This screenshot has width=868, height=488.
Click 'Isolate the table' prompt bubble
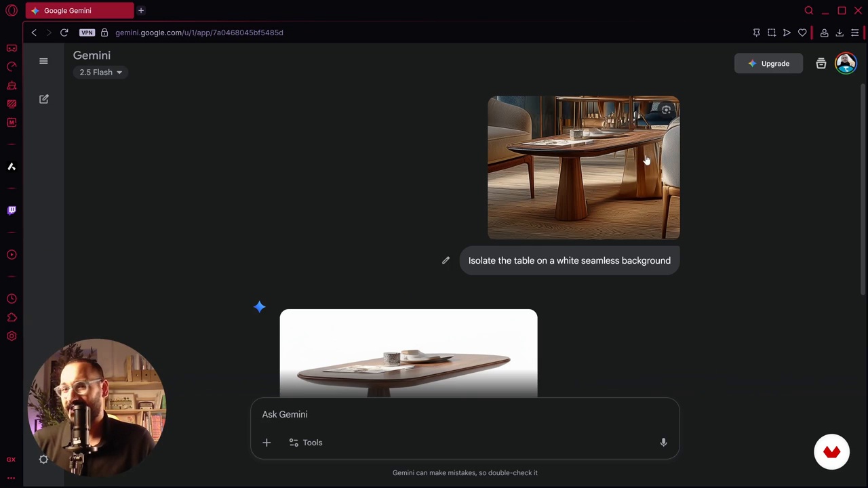pos(570,260)
